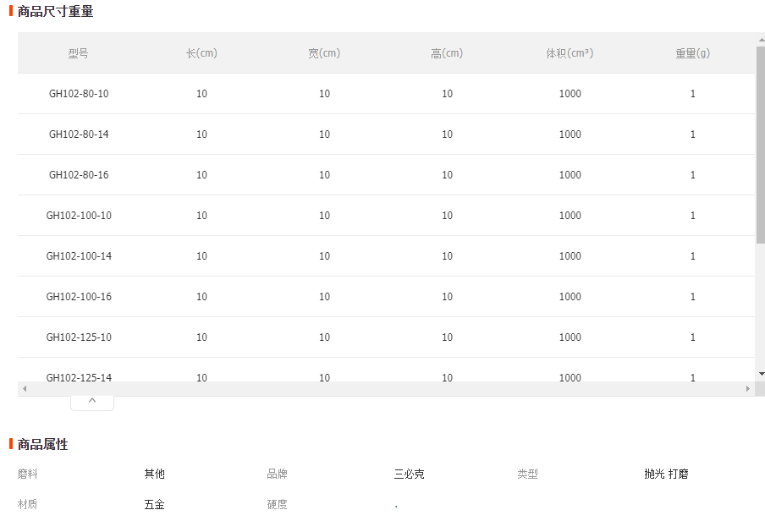Screen dimensions: 765x532
Task: Click the 三必克 brand value
Action: pos(409,474)
